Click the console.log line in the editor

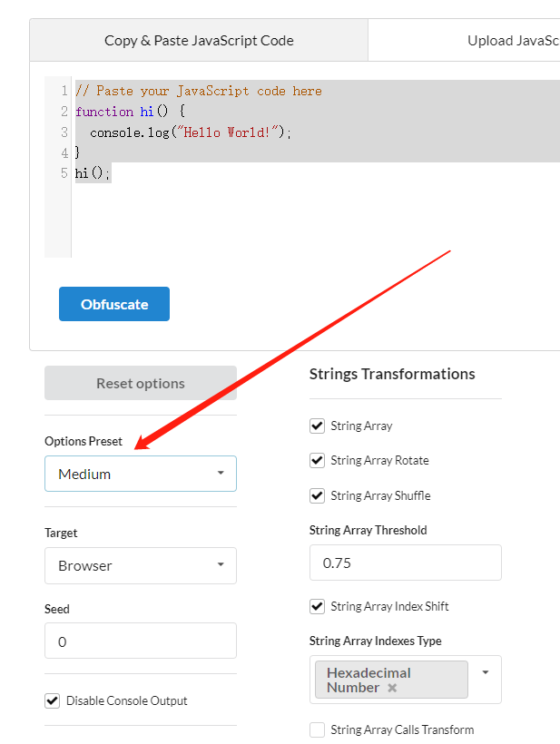tap(191, 132)
